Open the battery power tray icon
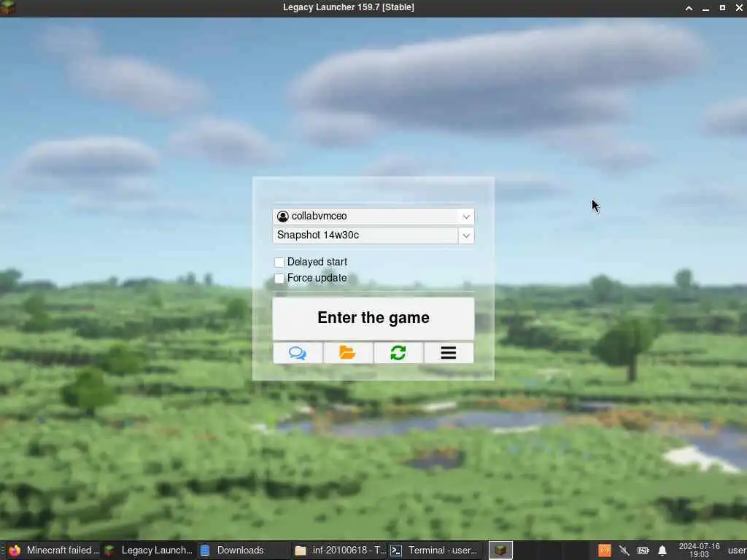 (x=643, y=551)
